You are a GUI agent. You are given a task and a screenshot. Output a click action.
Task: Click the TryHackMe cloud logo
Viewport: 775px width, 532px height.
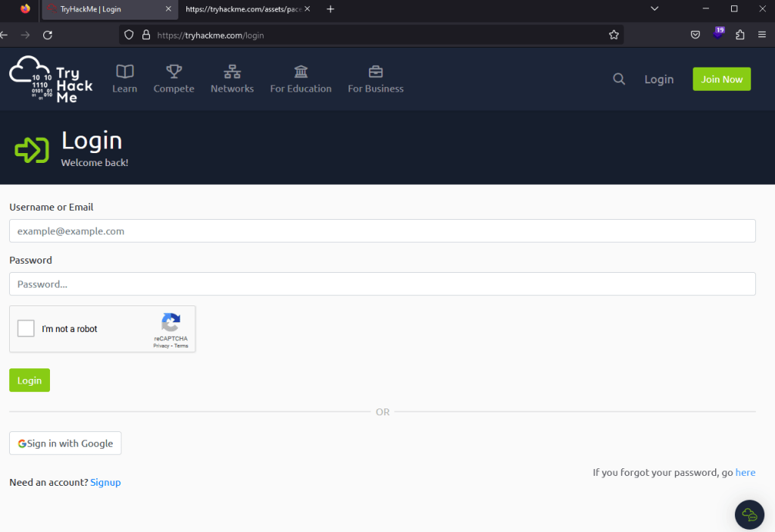click(x=51, y=79)
